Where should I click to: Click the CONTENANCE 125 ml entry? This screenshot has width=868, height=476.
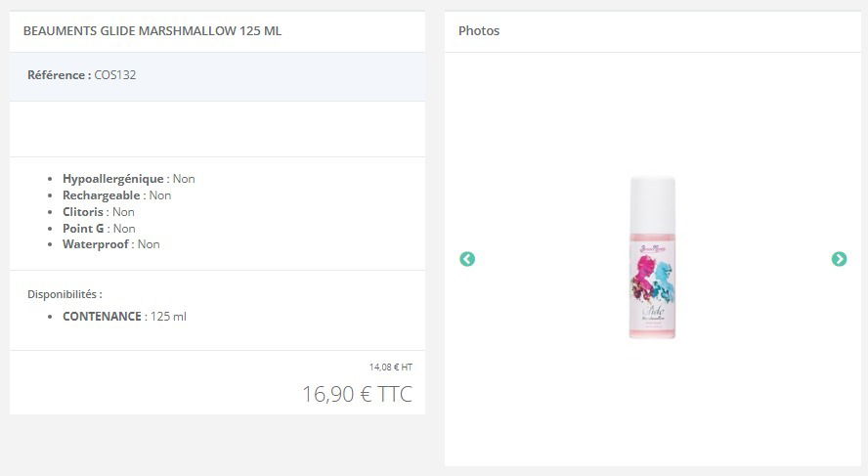(x=124, y=317)
